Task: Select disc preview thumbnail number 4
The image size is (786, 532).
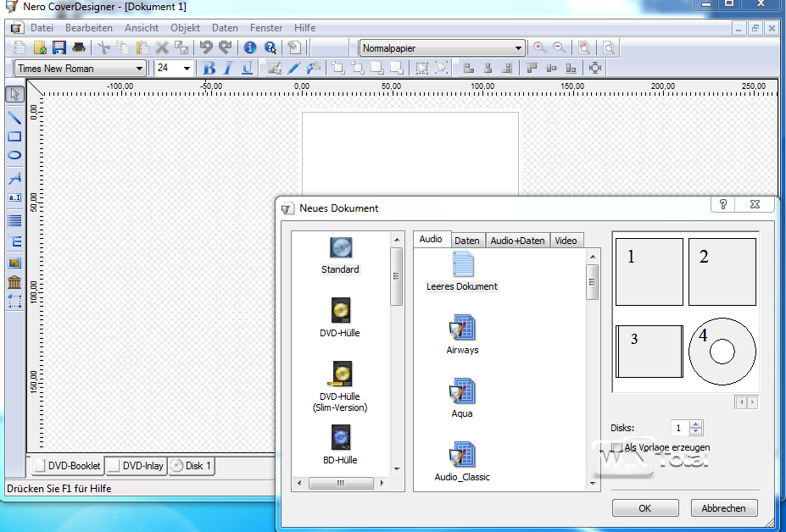Action: click(x=722, y=352)
